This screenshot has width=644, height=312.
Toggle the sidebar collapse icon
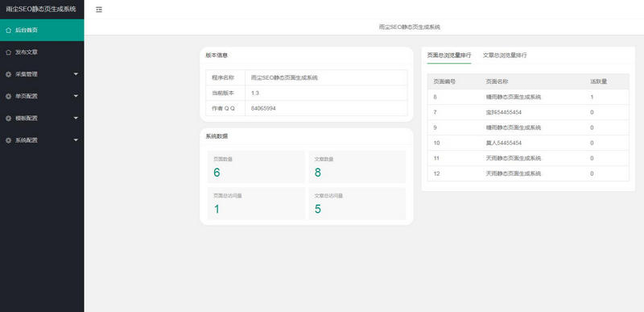pyautogui.click(x=99, y=10)
